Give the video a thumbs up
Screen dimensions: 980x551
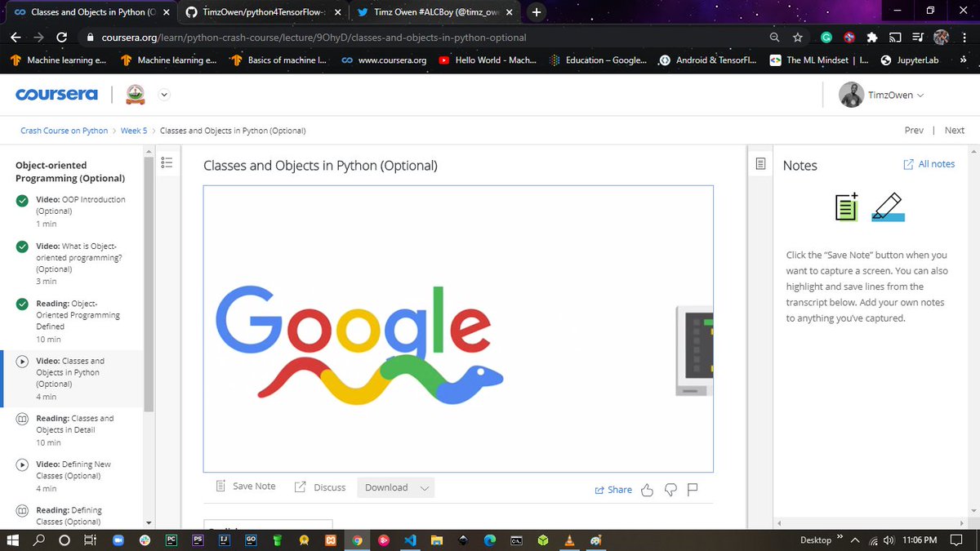[647, 489]
